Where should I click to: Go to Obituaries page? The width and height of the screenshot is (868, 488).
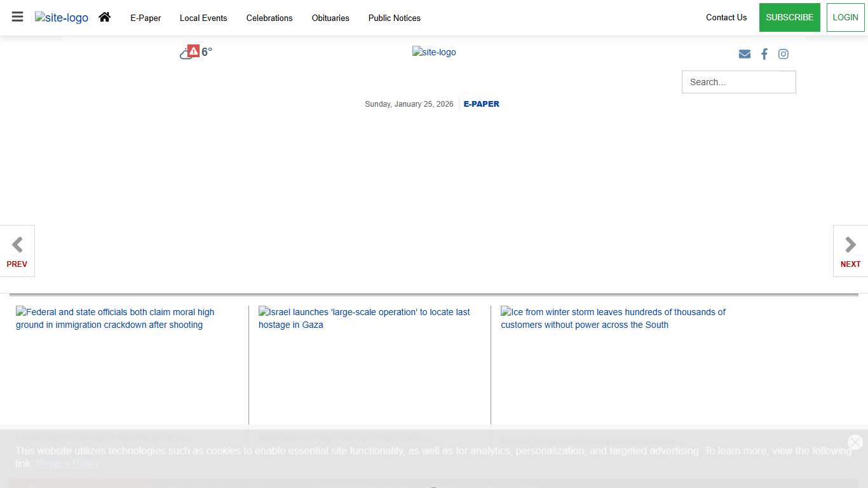(330, 18)
